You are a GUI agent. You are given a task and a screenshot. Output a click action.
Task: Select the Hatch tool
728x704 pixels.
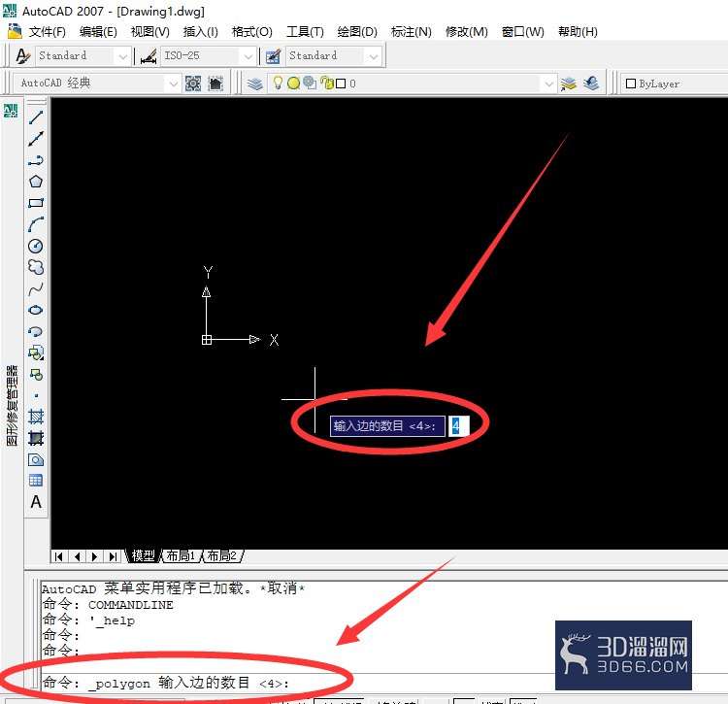click(36, 417)
